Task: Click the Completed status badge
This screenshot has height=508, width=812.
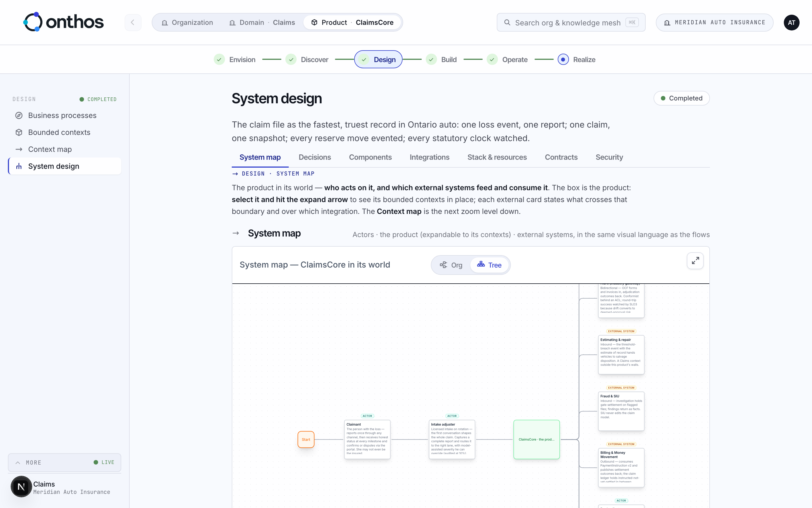Action: (x=681, y=98)
